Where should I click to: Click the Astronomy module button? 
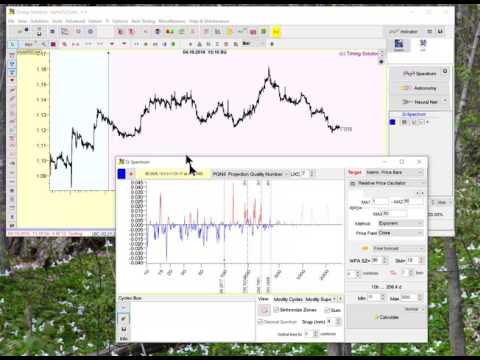420,88
